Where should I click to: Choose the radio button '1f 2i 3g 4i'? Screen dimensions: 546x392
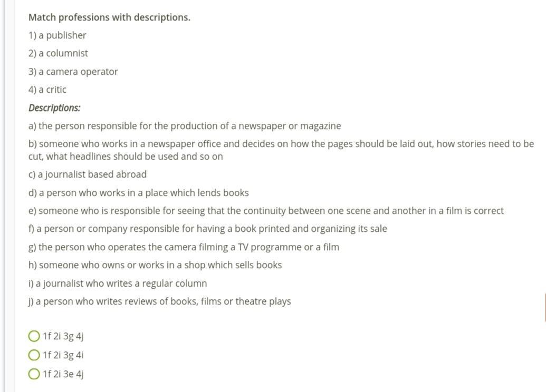pos(34,355)
